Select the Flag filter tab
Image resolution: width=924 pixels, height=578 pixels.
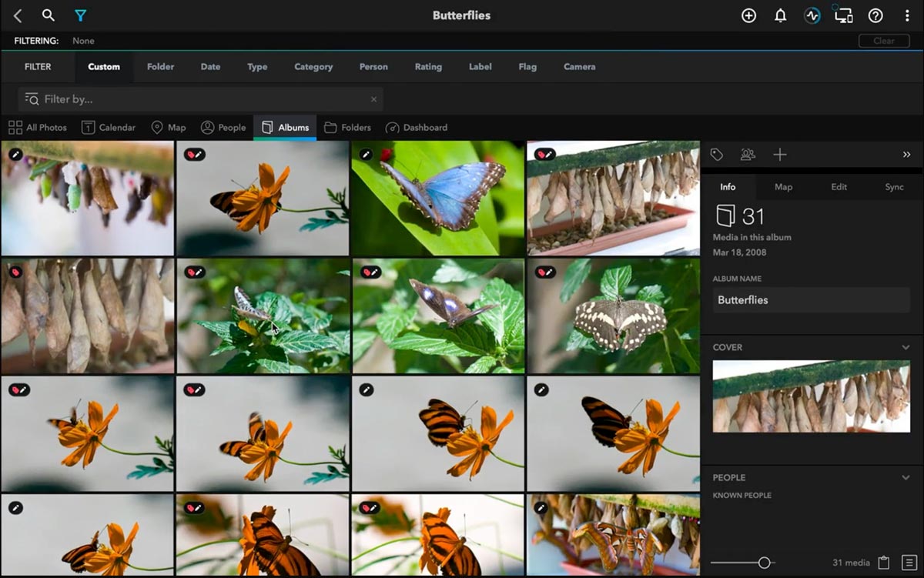527,67
